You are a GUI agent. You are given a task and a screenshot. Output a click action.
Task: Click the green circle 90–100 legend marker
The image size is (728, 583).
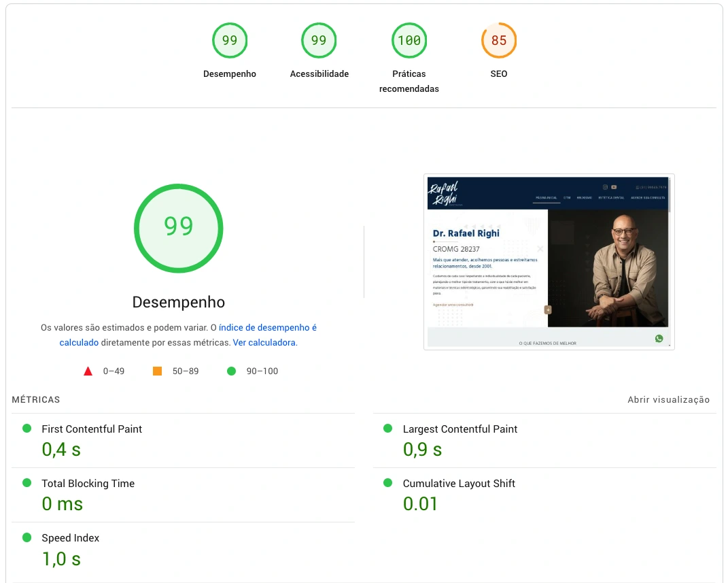[231, 371]
